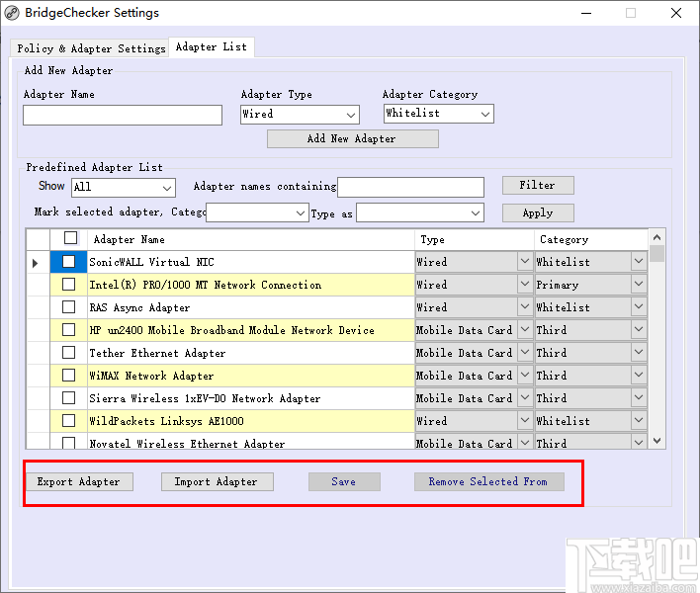Open Category dropdown for RAS Async Adapter
Screen dimensions: 700x593
[x=639, y=307]
